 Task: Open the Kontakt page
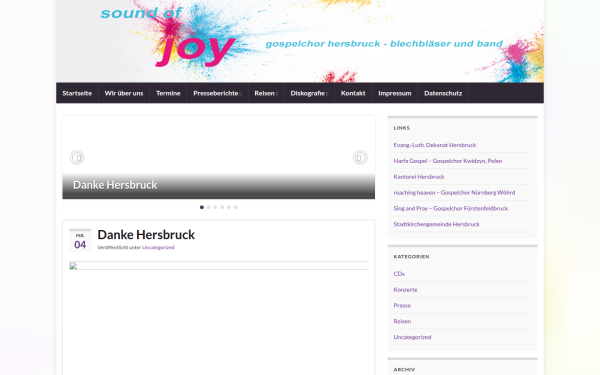(353, 93)
